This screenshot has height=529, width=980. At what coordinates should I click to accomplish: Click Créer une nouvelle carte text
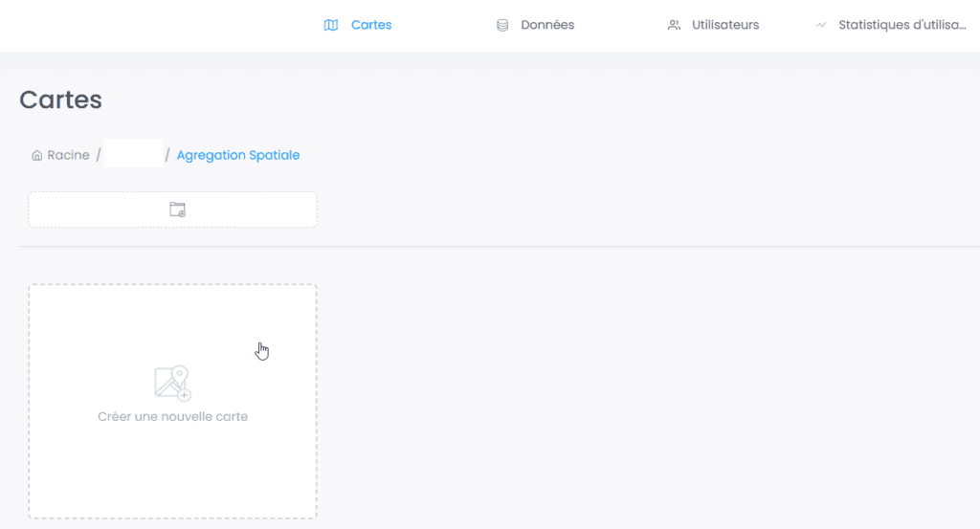[172, 416]
